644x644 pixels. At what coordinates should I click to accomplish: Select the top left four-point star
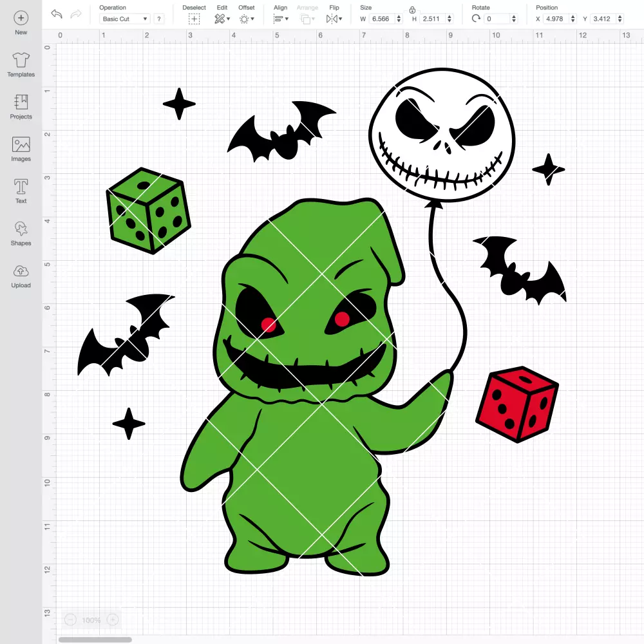click(x=179, y=104)
